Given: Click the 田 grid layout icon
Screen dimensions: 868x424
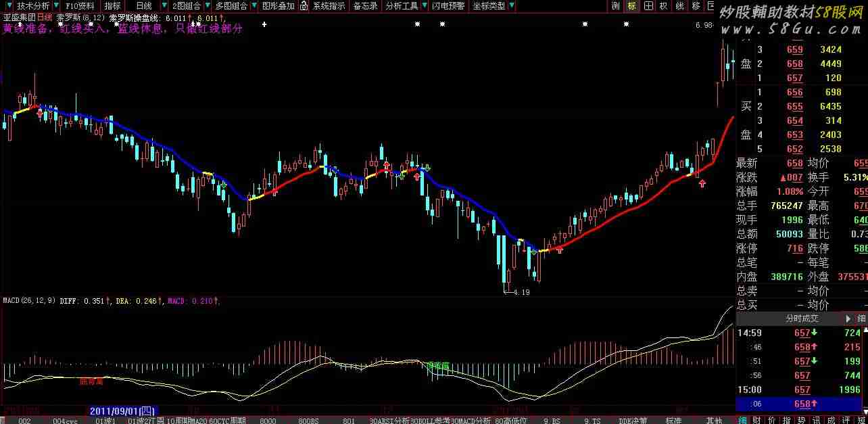Looking at the screenshot, I should click(x=648, y=6).
